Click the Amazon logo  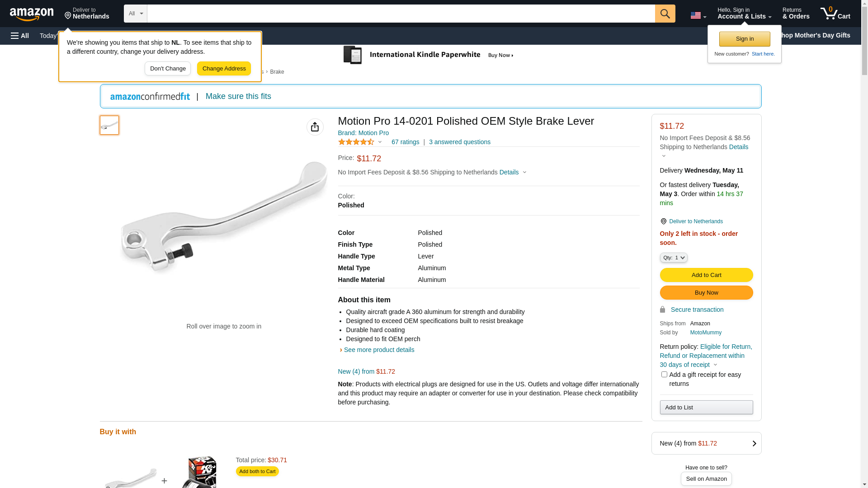pos(32,14)
